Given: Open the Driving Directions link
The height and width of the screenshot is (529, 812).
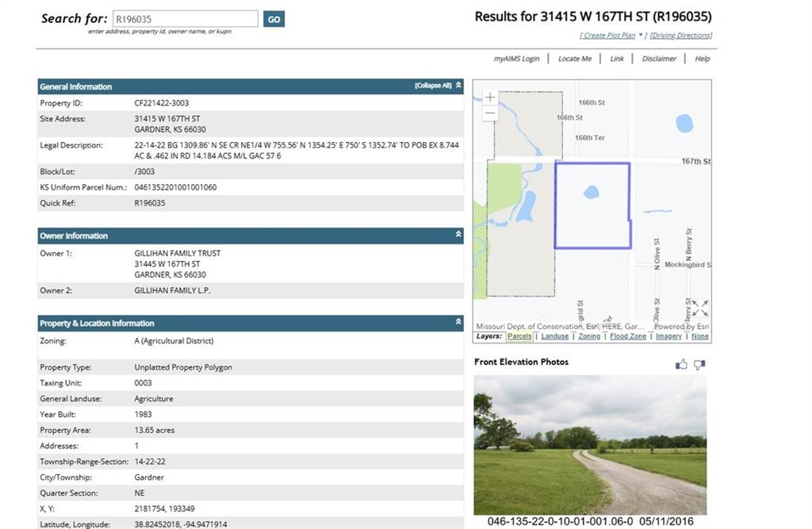Looking at the screenshot, I should [680, 35].
